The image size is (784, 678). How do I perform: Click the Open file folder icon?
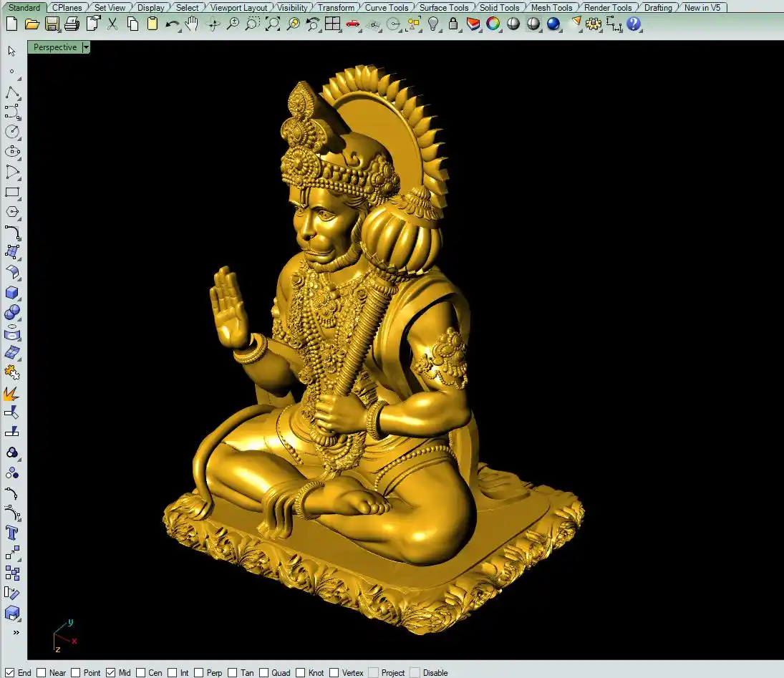(32, 24)
